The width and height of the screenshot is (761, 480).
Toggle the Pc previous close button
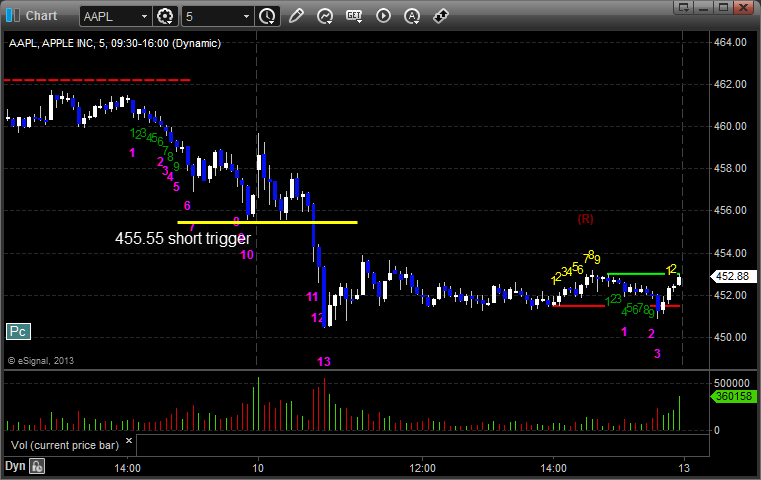click(18, 331)
